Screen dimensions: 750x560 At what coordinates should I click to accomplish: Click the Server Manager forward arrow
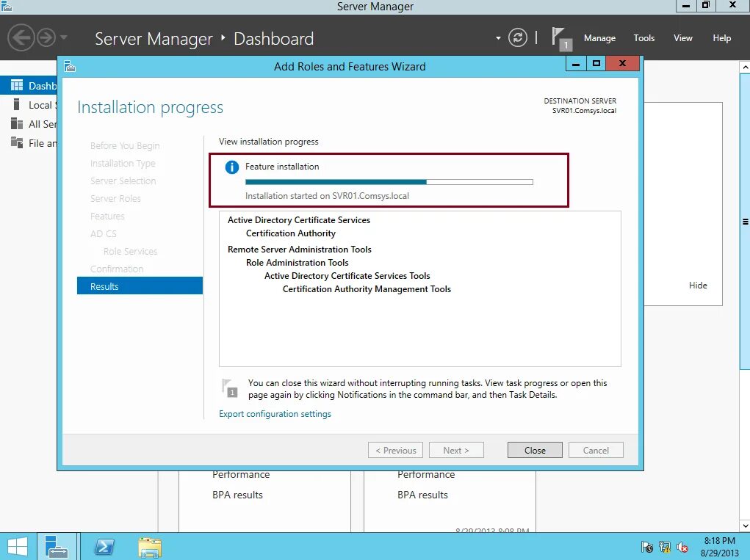point(46,37)
